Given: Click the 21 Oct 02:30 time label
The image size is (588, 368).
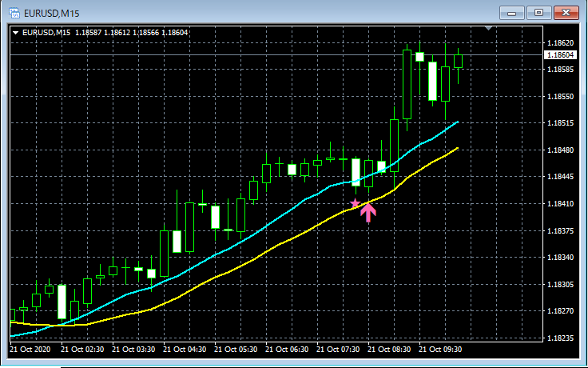Looking at the screenshot, I should coord(82,350).
